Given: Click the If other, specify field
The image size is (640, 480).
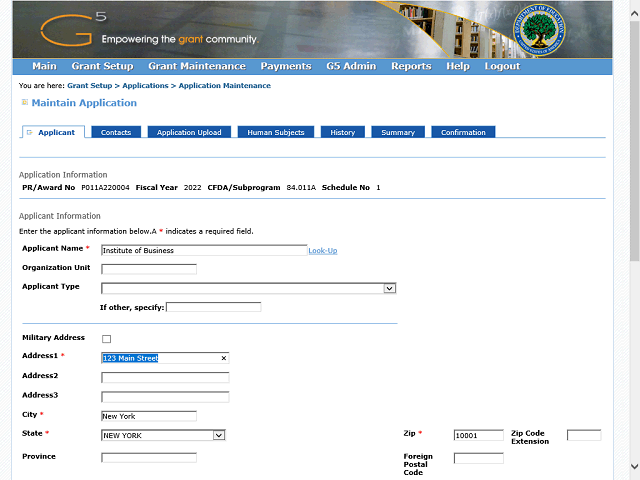Looking at the screenshot, I should point(213,307).
